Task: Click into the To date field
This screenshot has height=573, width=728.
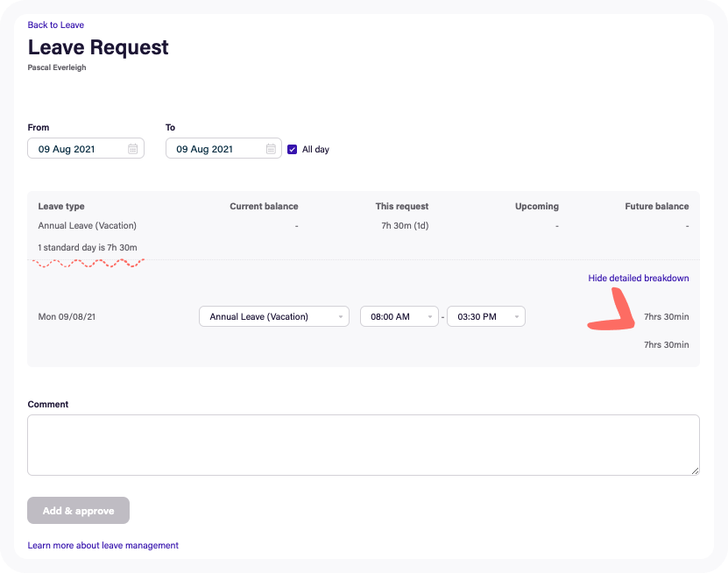Action: (215, 149)
